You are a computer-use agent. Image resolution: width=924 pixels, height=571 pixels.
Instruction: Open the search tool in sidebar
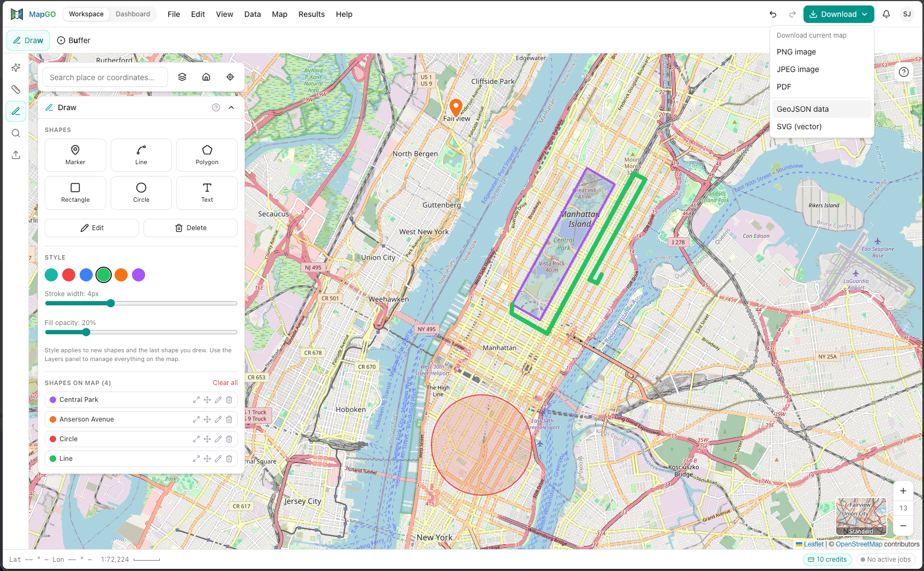[x=16, y=133]
